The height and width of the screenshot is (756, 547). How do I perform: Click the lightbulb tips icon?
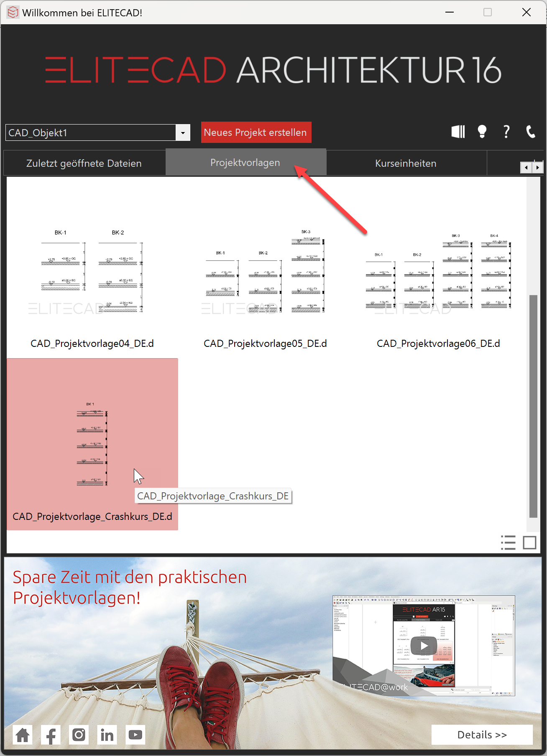482,132
